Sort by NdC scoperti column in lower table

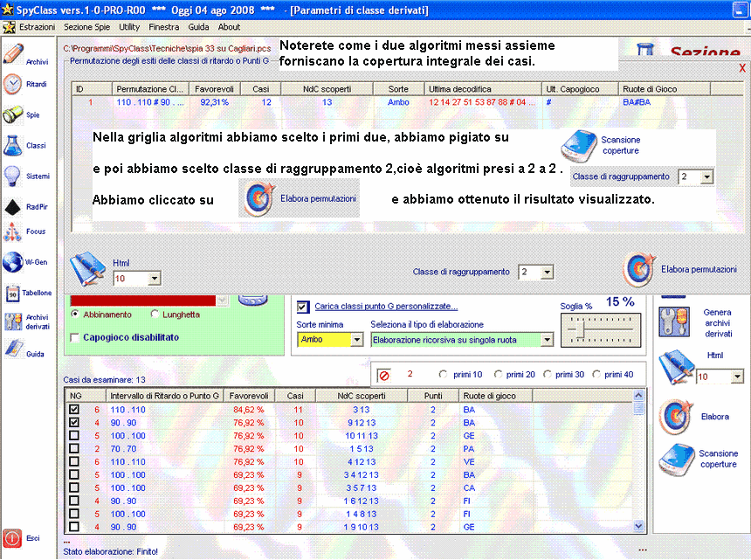[x=362, y=396]
